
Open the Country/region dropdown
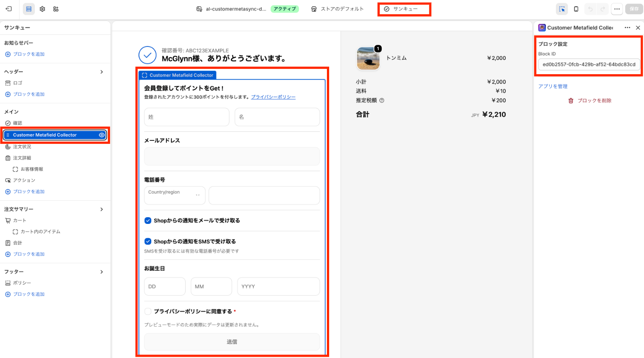coord(175,195)
